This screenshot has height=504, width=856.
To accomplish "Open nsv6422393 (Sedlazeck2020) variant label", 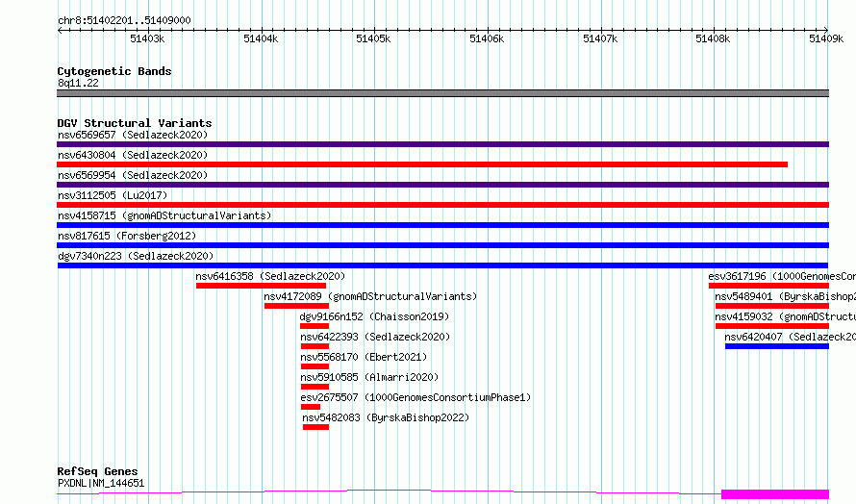I will tap(376, 337).
